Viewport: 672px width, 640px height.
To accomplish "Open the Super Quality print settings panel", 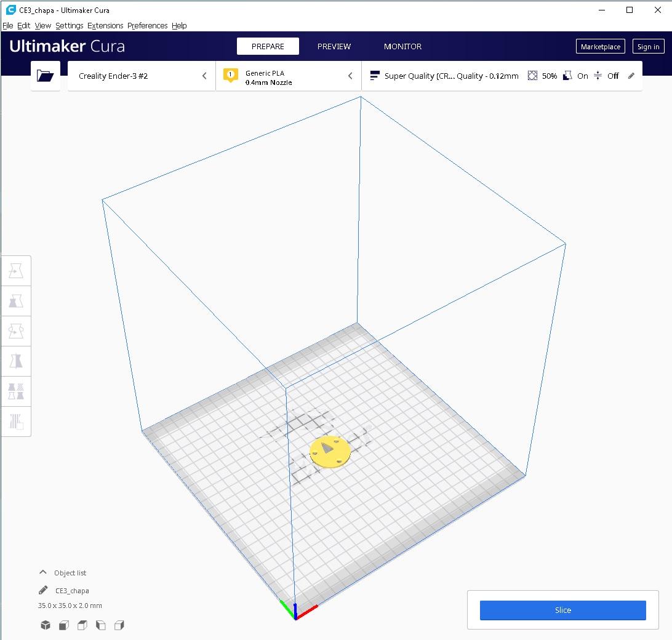I will [x=502, y=76].
